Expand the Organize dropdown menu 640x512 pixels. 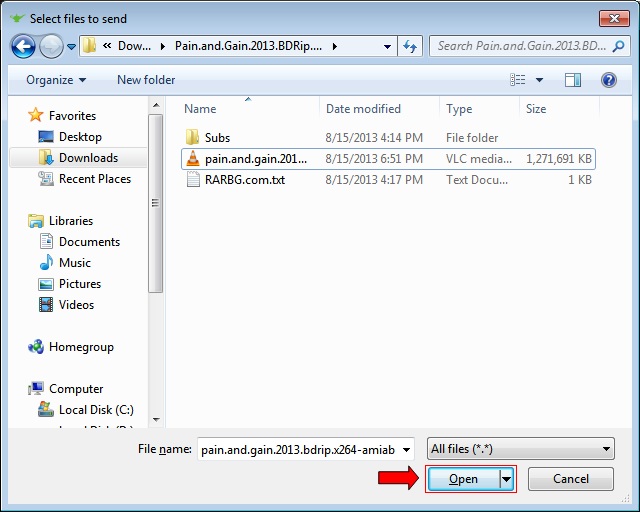[56, 80]
